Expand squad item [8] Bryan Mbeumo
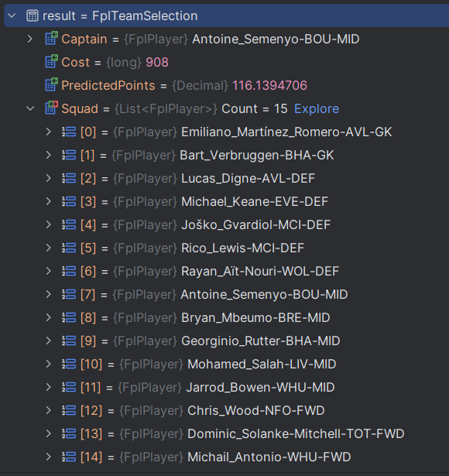 [x=48, y=317]
